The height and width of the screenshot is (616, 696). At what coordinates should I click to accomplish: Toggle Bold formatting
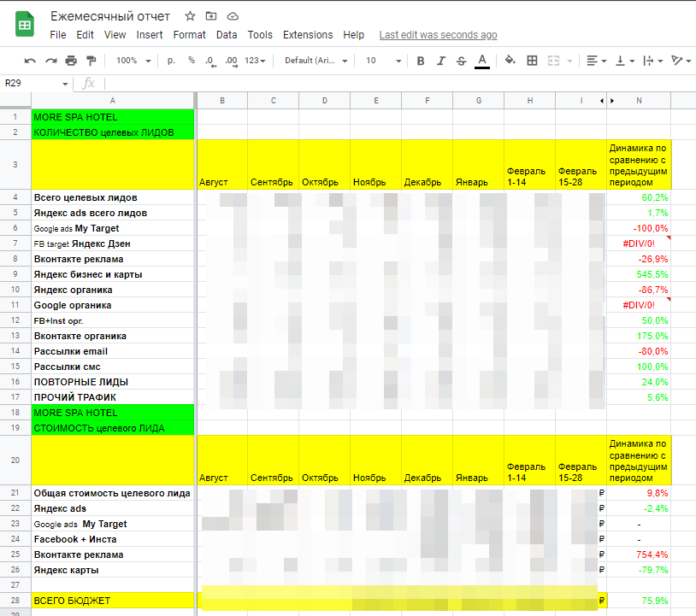tap(421, 61)
